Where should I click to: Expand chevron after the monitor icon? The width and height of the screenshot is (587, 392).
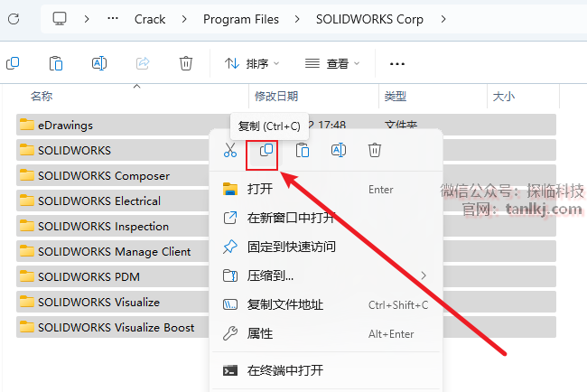pos(87,19)
